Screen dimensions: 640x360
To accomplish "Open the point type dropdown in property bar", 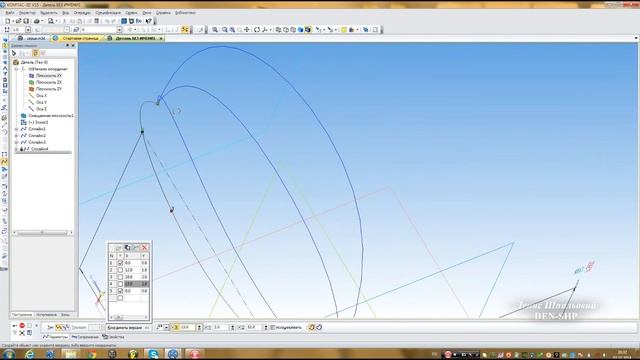I will [x=167, y=327].
